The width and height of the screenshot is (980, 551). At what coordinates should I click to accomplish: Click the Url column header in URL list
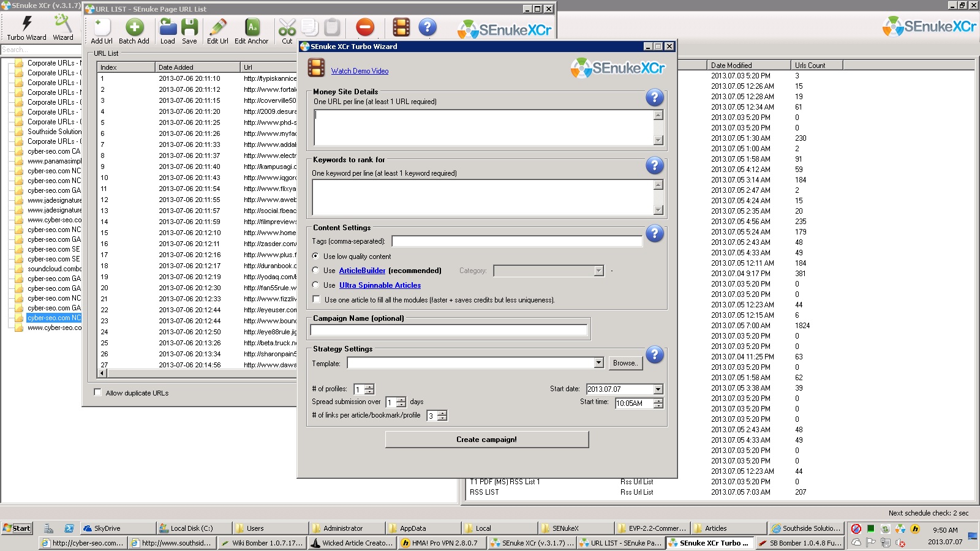click(x=268, y=67)
